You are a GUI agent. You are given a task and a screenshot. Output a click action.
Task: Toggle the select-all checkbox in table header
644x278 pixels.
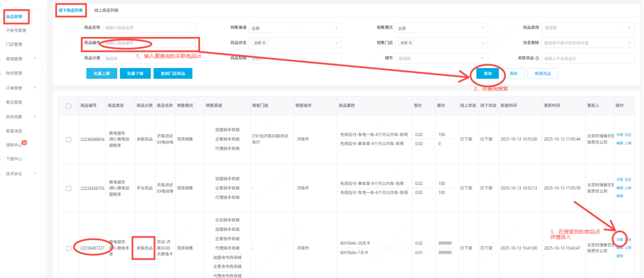click(x=69, y=106)
